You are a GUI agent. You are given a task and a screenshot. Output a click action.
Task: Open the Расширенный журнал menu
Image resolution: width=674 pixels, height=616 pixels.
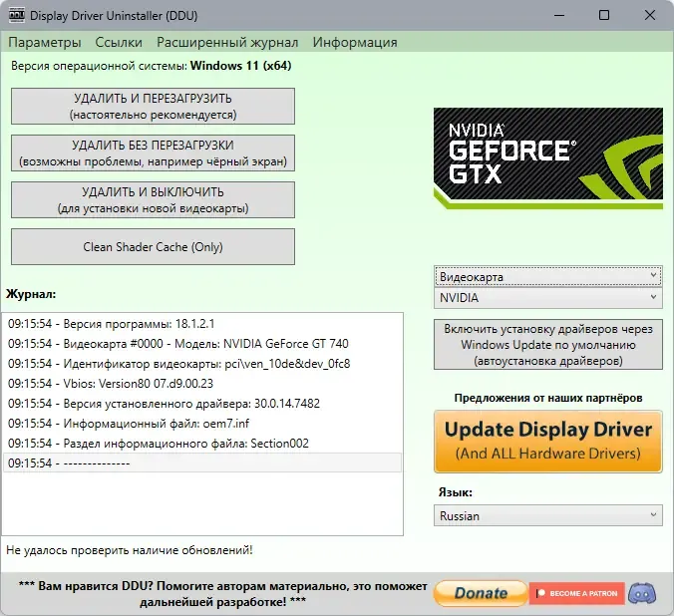pyautogui.click(x=227, y=42)
